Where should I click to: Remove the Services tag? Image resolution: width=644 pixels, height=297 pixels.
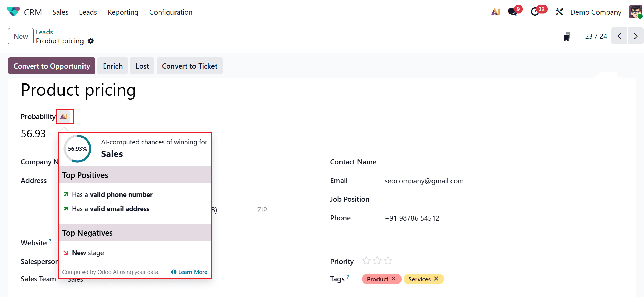tap(436, 279)
